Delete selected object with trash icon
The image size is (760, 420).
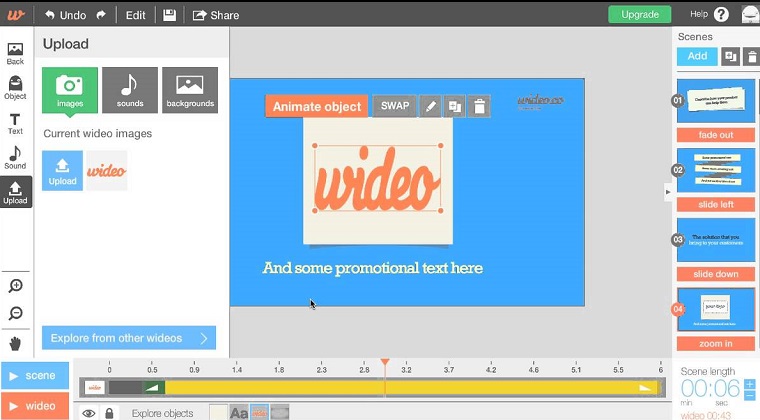coord(479,106)
